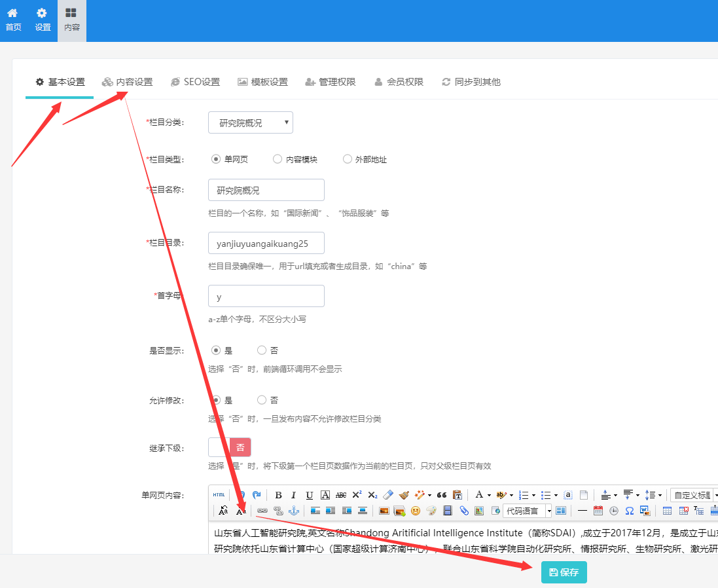Insert an anchor in the editor

pos(293,511)
